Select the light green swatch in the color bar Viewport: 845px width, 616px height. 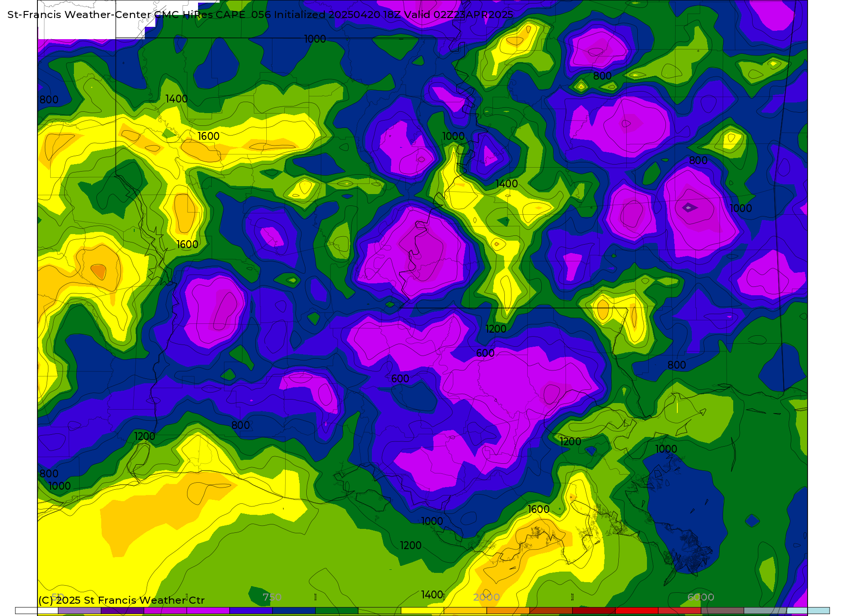(379, 611)
